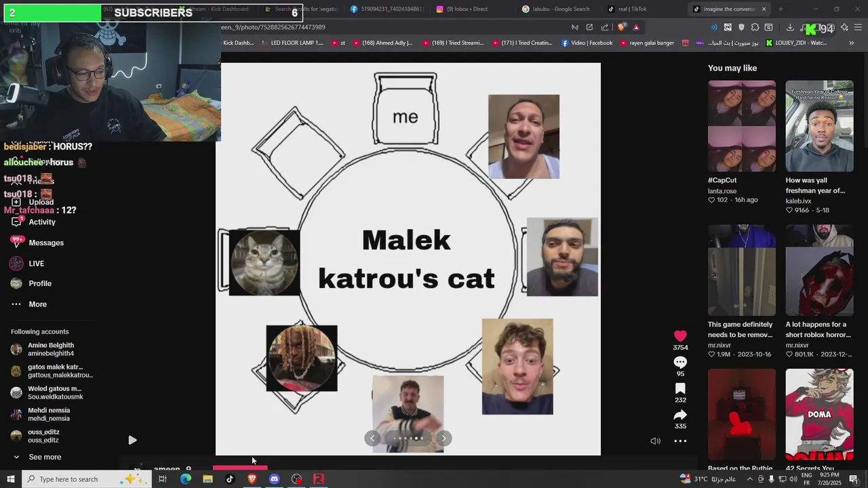Open the comments via the speech bubble icon
This screenshot has height=488, width=868.
tap(680, 362)
